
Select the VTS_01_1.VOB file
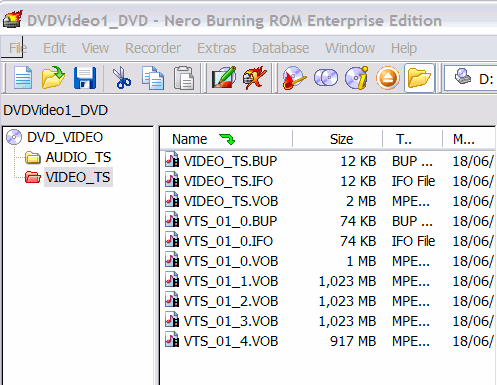tap(231, 281)
